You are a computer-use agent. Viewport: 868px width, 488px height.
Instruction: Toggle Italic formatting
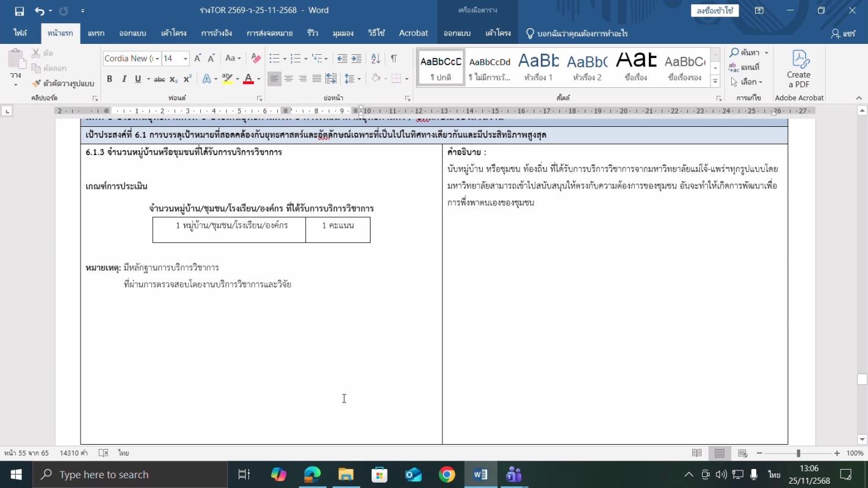(x=124, y=79)
